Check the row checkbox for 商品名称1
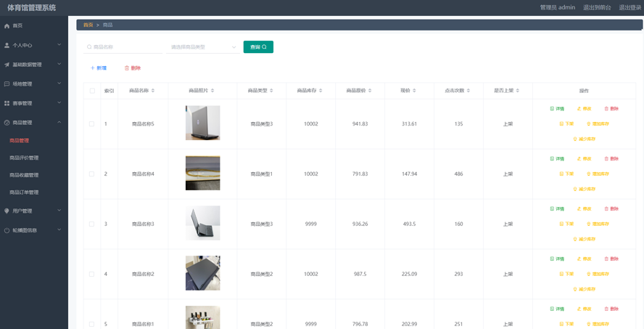The image size is (644, 329). (x=91, y=324)
